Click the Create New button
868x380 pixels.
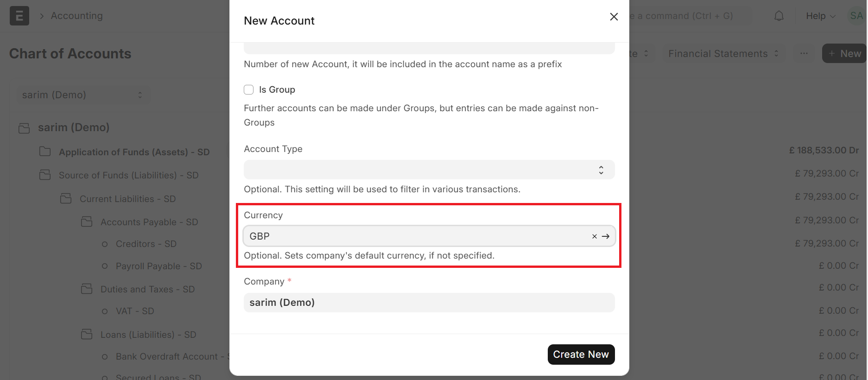tap(581, 355)
